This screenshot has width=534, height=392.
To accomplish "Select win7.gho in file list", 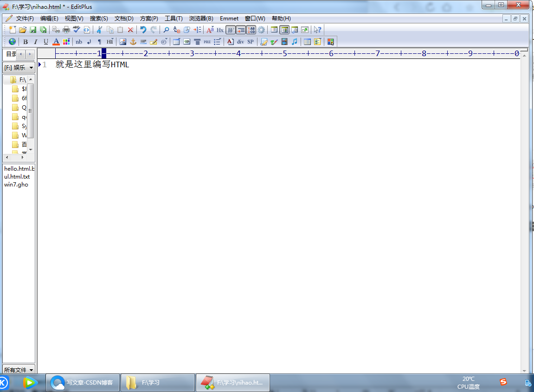I will pyautogui.click(x=16, y=185).
